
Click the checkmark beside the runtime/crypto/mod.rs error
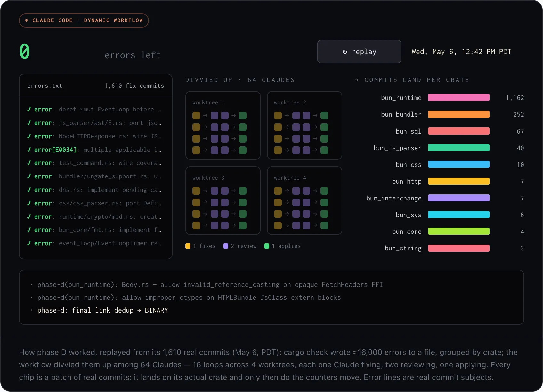click(x=29, y=217)
